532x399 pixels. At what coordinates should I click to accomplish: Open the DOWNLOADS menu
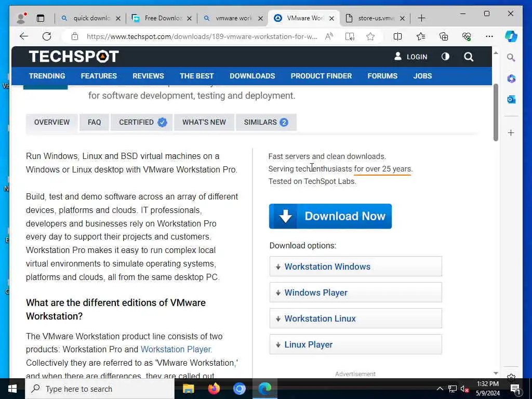(x=252, y=76)
